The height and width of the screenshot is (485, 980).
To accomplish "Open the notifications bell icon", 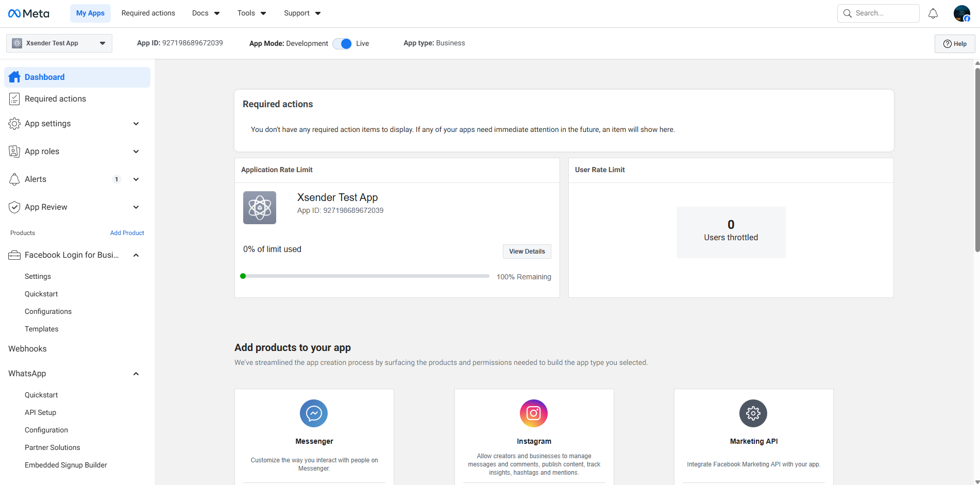I will [x=933, y=13].
